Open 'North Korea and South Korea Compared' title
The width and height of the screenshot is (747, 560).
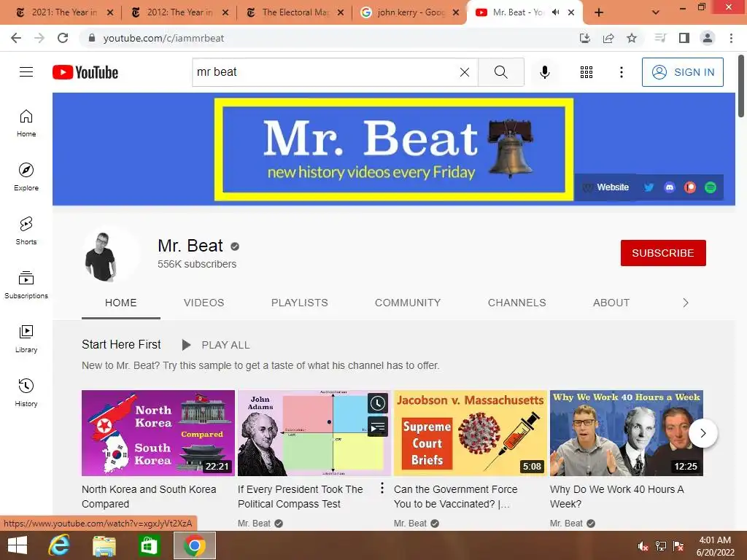[x=149, y=496]
